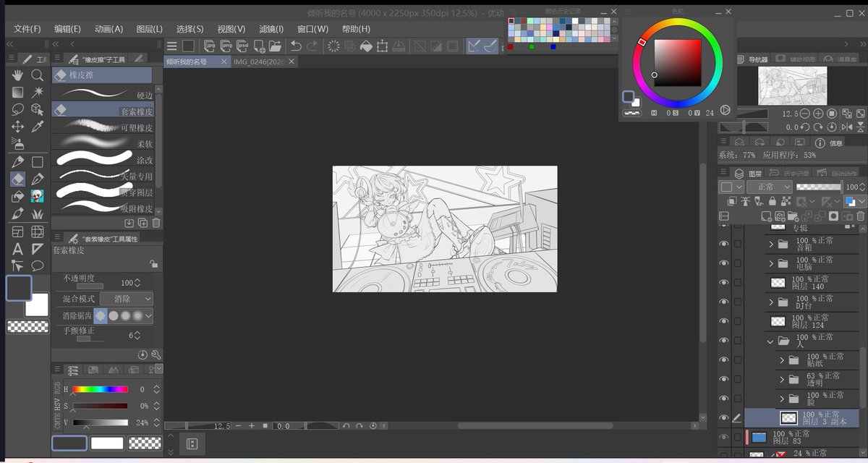Click the Open file folder icon

[275, 46]
